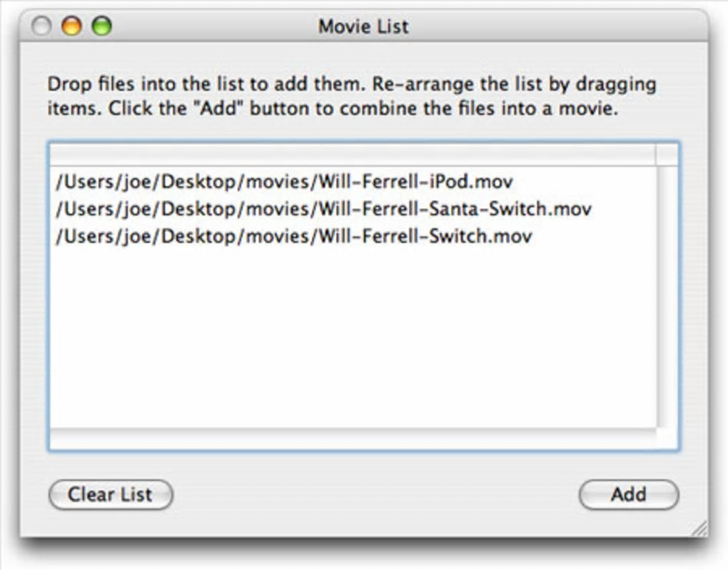Click the Add button
Screen dimensions: 728x570
click(x=628, y=494)
